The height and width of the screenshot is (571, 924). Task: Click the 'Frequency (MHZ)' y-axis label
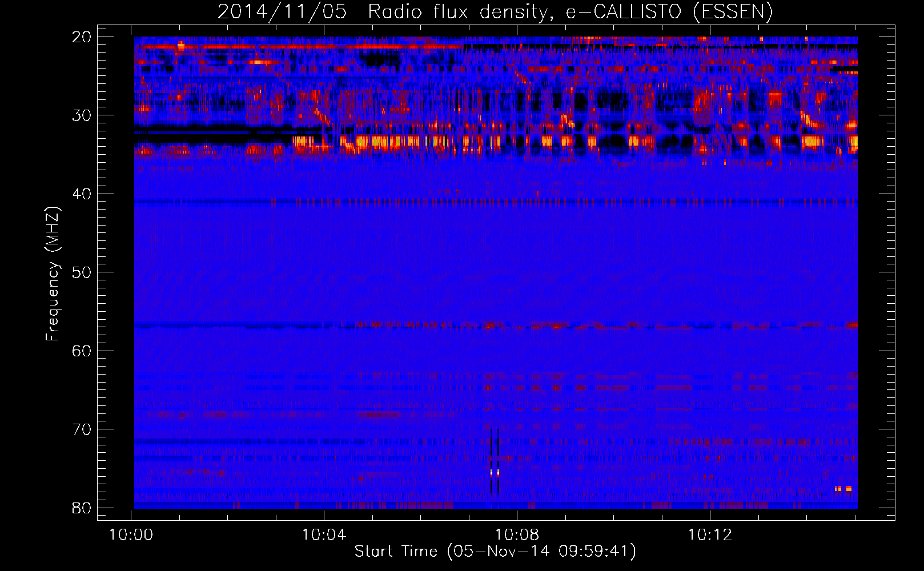(53, 274)
